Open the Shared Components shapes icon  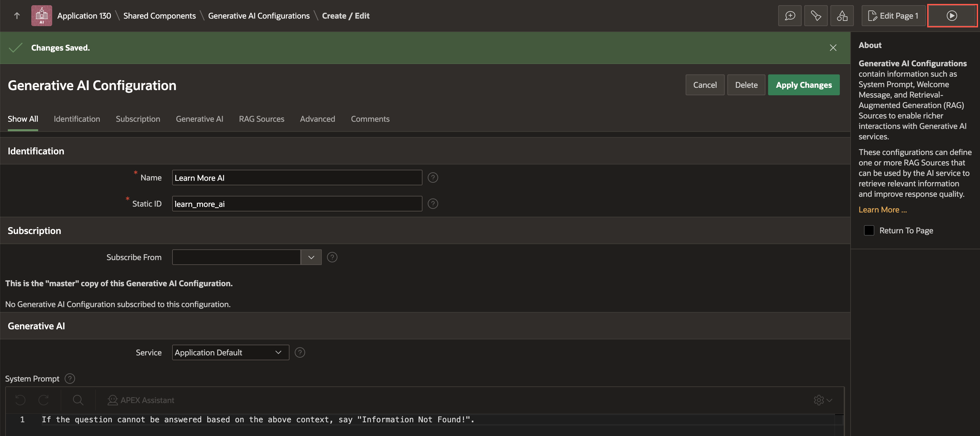[842, 16]
